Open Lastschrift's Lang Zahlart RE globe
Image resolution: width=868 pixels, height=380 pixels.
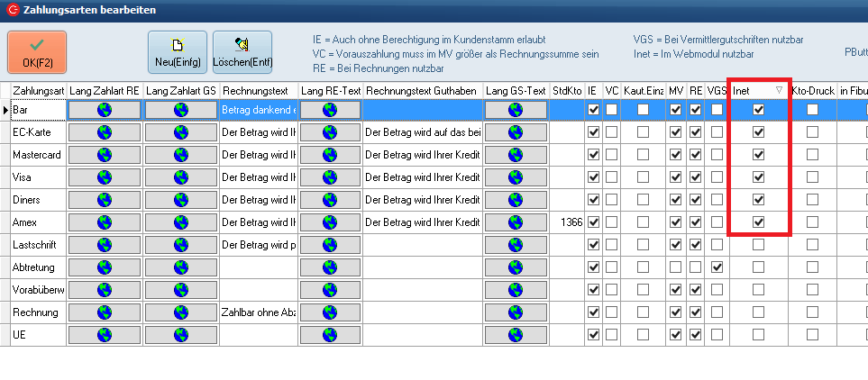pos(105,245)
